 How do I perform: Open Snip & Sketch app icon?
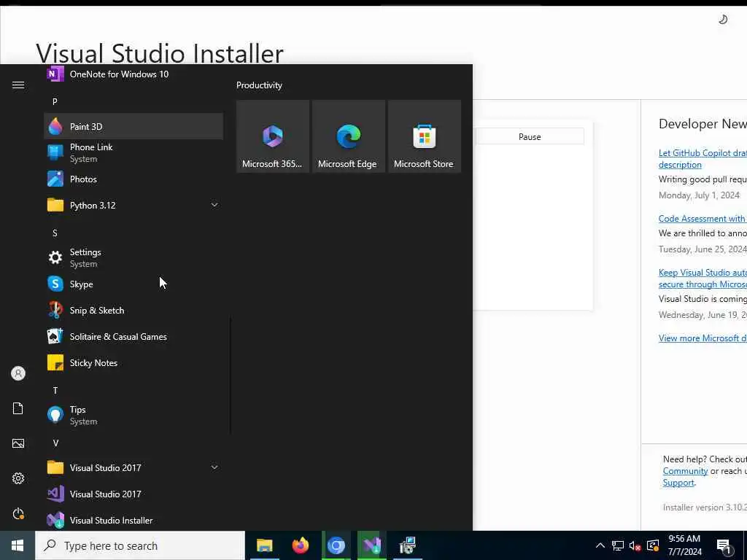point(55,310)
